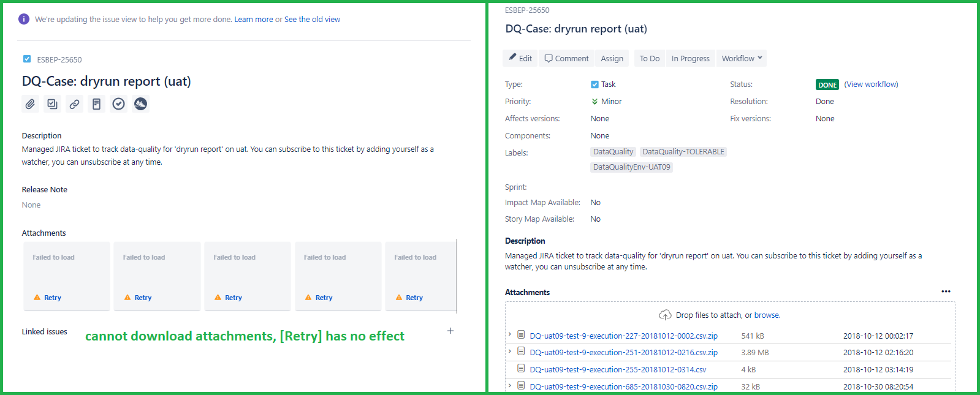Click the page document icon under the title
The height and width of the screenshot is (395, 980).
click(96, 104)
